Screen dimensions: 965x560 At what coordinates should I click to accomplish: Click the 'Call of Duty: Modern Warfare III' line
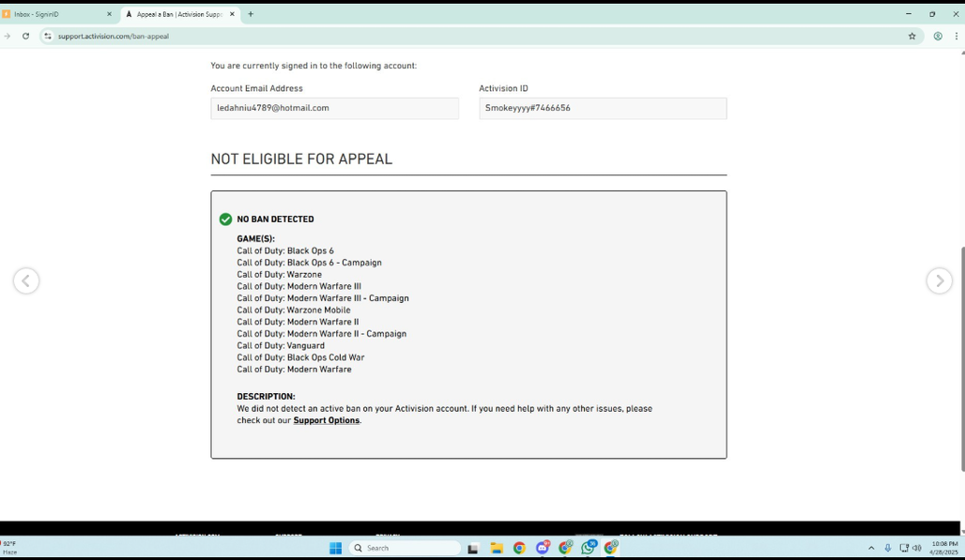click(299, 286)
